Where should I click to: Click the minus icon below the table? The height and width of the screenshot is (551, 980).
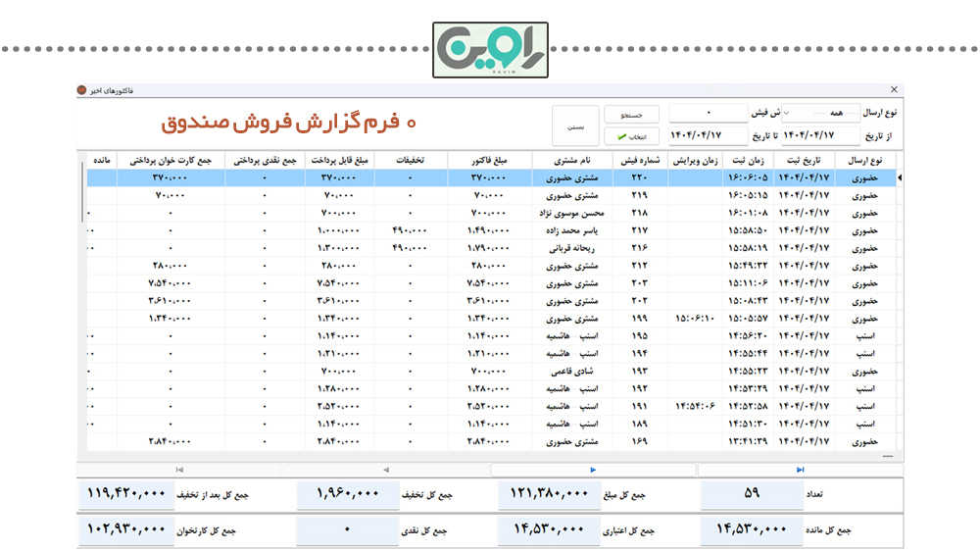888,457
